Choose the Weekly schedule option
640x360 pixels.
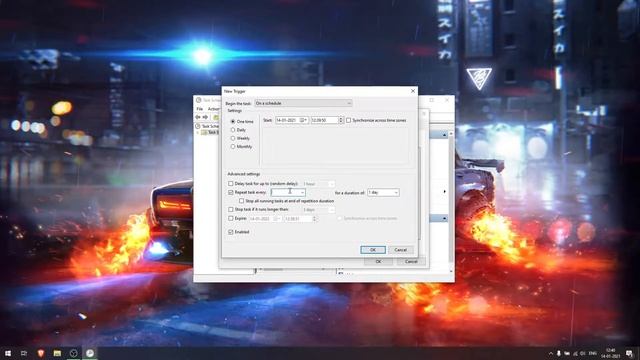233,138
